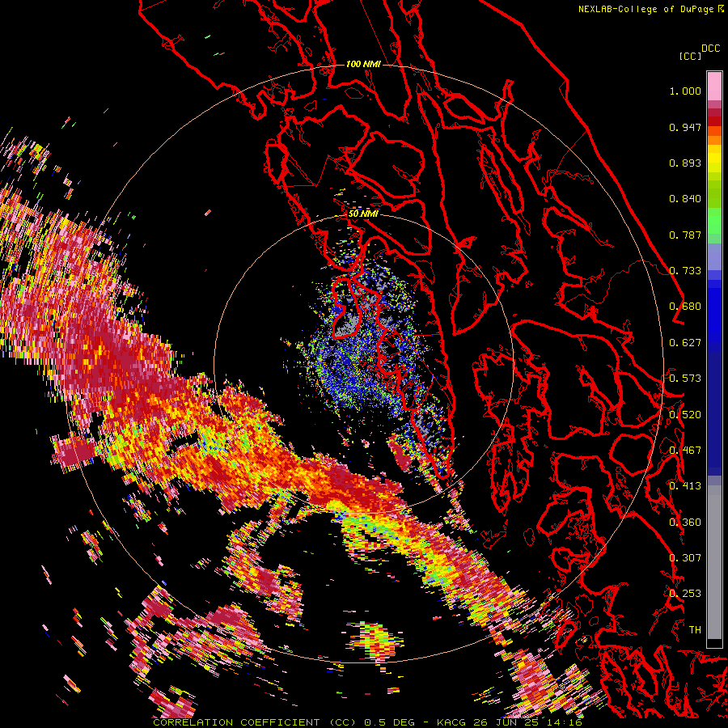Click the DCC label above the color bar
728x728 pixels.
coord(711,49)
